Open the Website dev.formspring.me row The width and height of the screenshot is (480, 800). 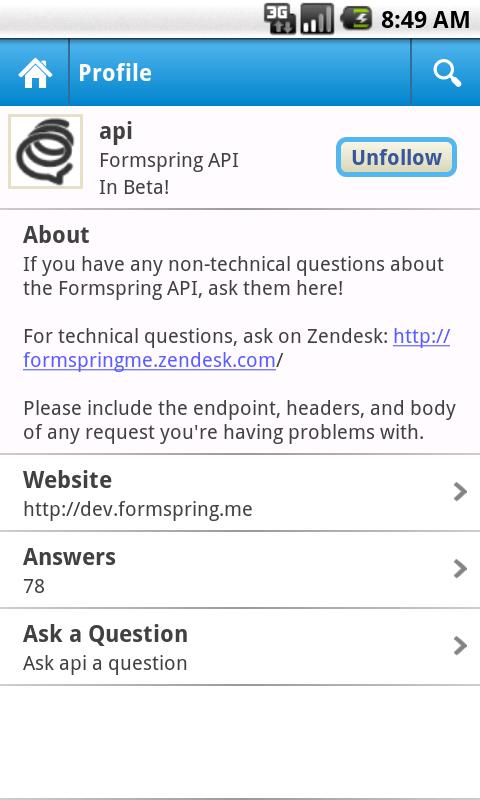click(x=240, y=493)
